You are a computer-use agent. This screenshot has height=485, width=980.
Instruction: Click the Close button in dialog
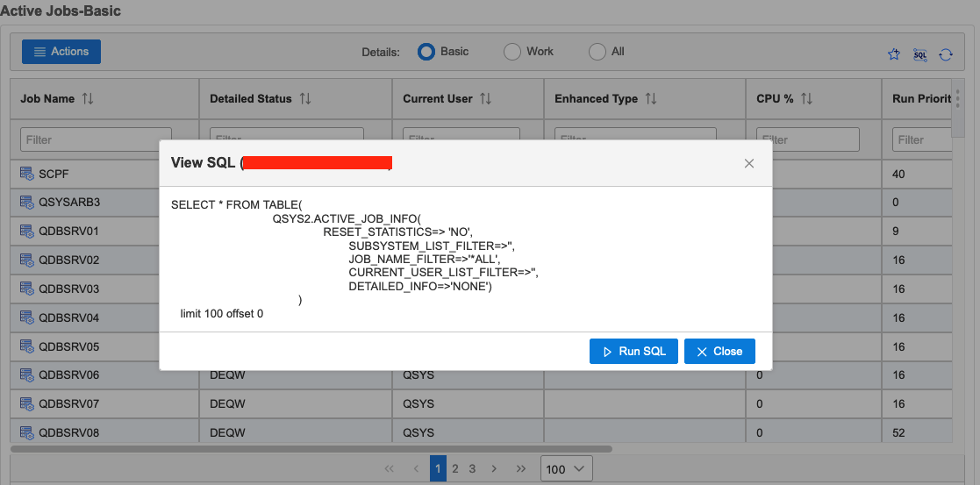(719, 351)
